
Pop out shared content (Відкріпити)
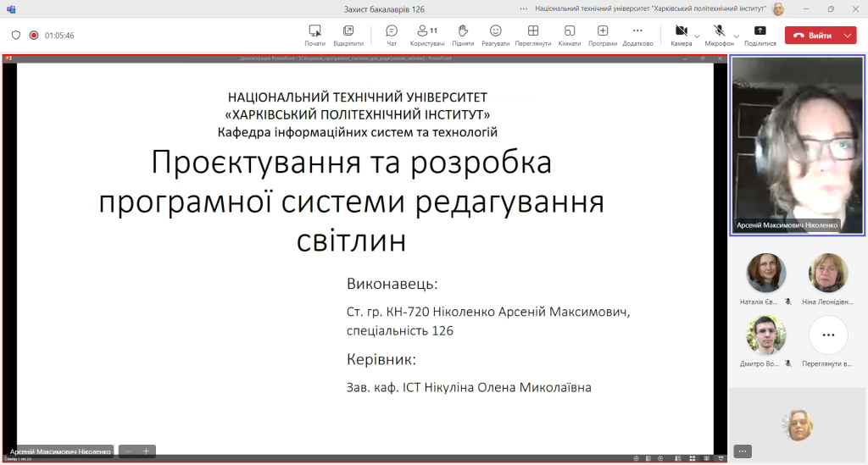[x=348, y=35]
